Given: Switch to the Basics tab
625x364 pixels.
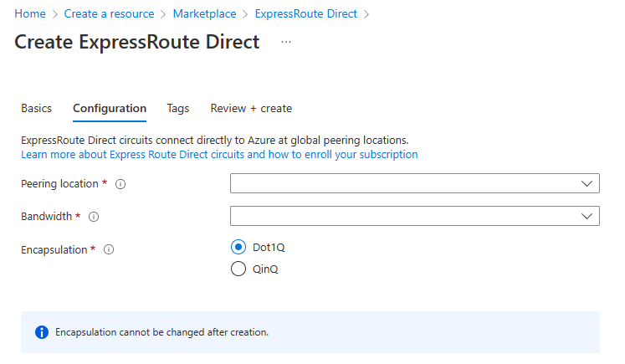Looking at the screenshot, I should [x=36, y=109].
